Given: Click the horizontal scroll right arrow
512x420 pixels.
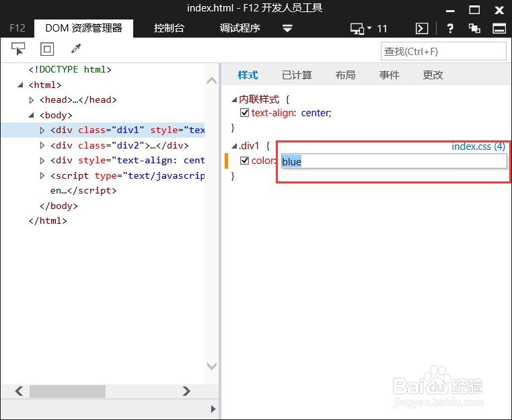Looking at the screenshot, I should (x=186, y=390).
